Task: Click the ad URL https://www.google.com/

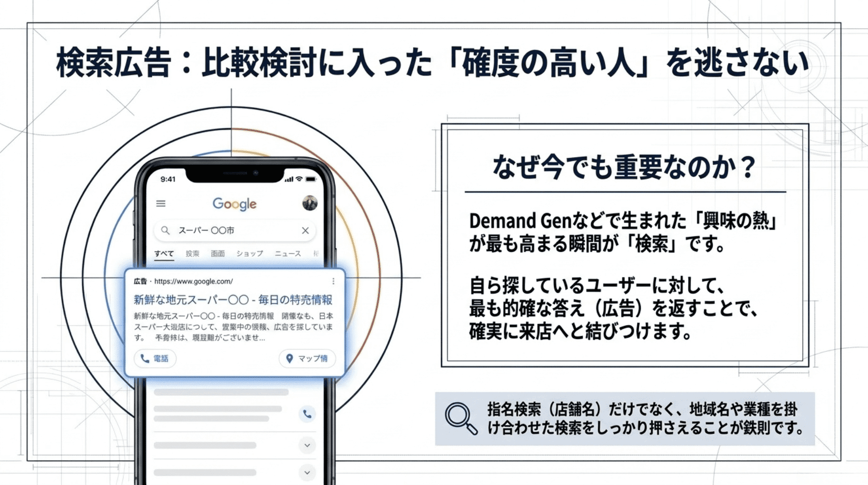Action: tap(194, 281)
